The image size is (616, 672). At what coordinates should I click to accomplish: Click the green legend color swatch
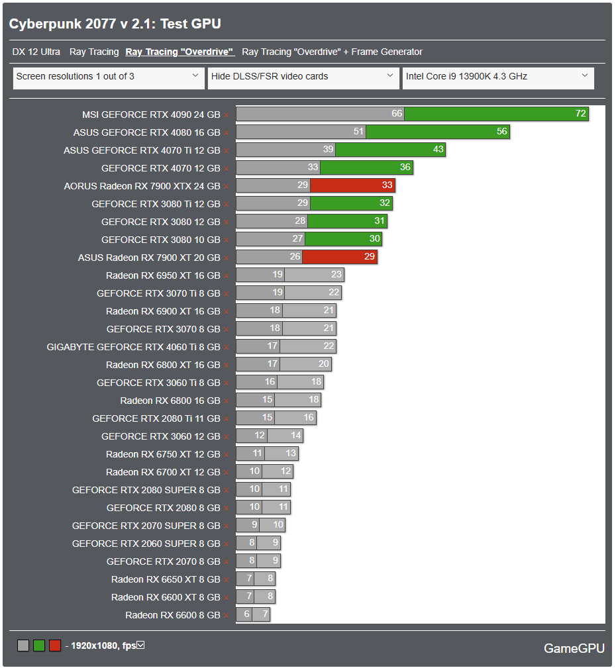[x=39, y=646]
